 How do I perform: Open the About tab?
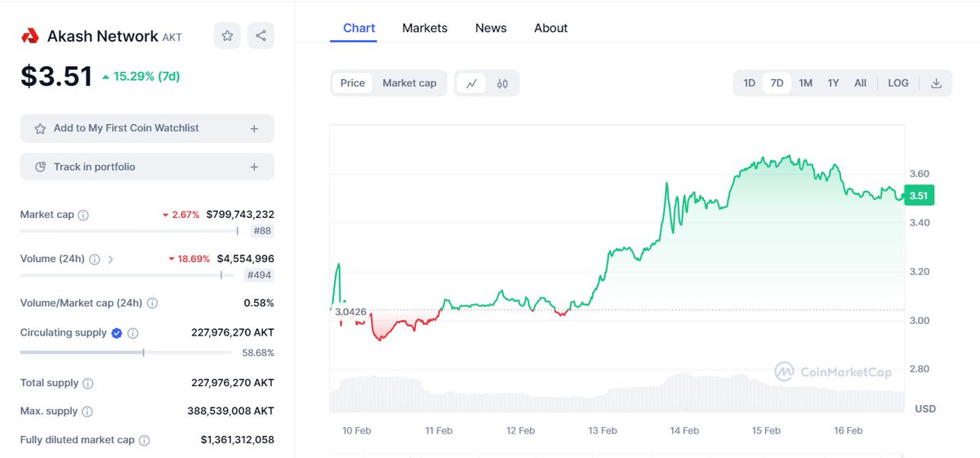click(x=550, y=28)
